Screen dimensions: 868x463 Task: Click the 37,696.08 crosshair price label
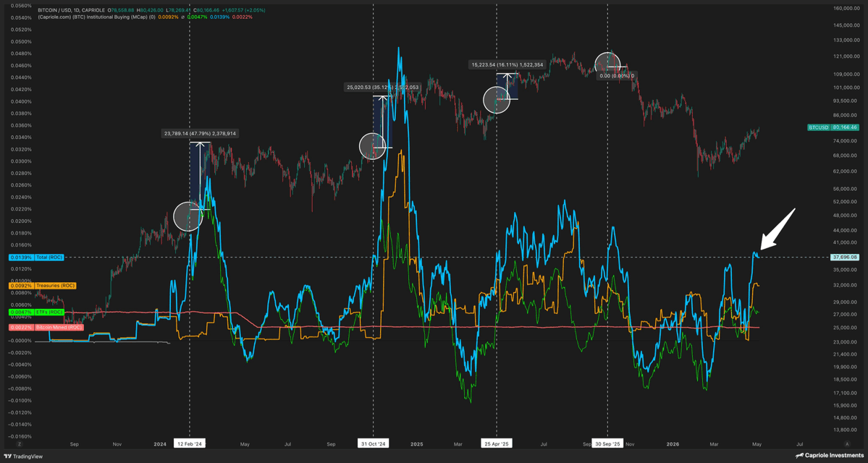[844, 258]
